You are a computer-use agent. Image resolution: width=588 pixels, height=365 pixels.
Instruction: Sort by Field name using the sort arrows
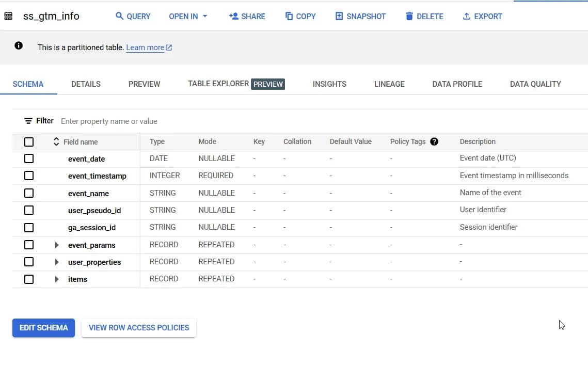pos(56,141)
